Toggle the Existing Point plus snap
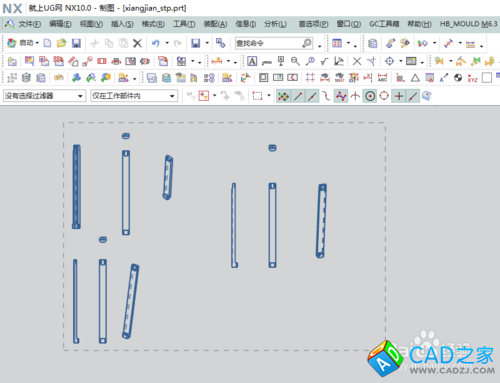Image resolution: width=500 pixels, height=383 pixels. tap(399, 96)
